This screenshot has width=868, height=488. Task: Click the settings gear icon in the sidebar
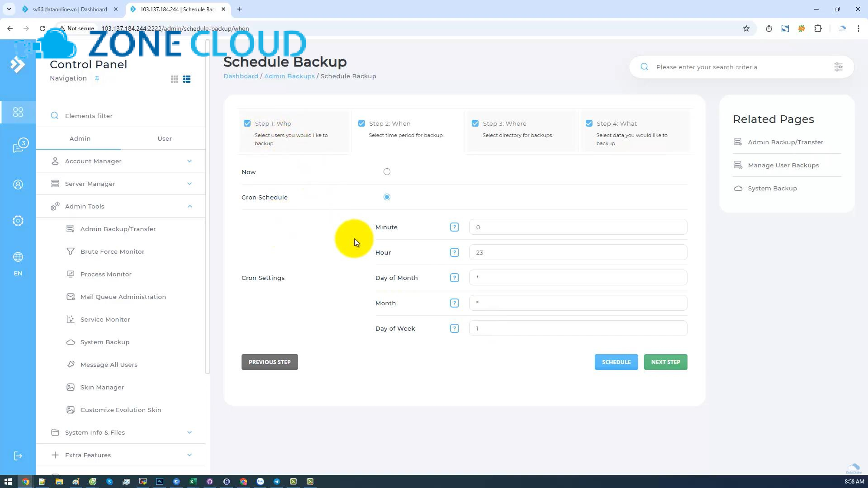(x=18, y=221)
